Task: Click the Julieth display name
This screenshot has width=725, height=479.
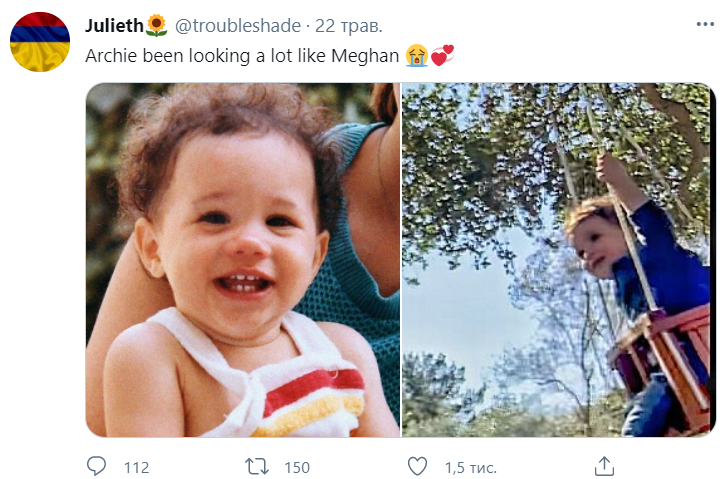Action: point(114,25)
